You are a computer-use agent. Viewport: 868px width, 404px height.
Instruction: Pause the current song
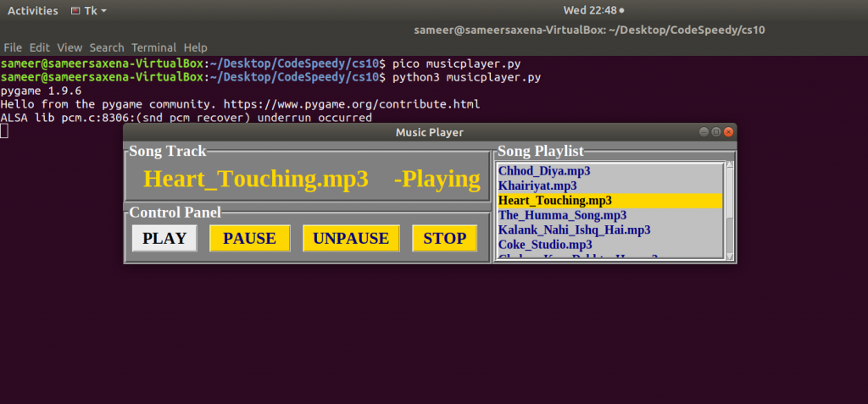(250, 239)
